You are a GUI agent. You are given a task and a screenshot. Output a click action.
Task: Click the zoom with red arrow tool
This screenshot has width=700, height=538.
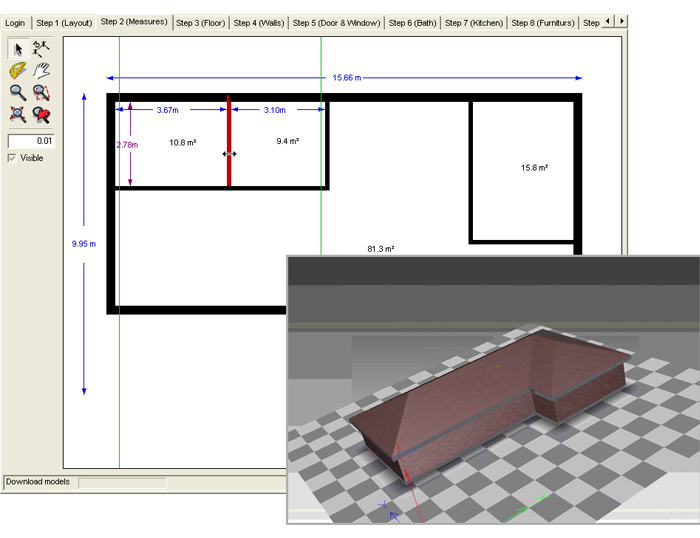tap(41, 114)
